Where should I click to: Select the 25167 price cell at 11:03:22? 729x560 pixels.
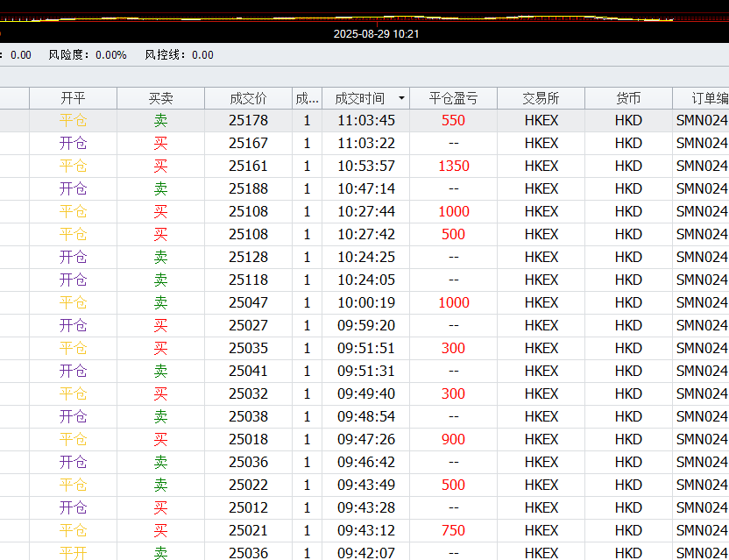pos(248,143)
